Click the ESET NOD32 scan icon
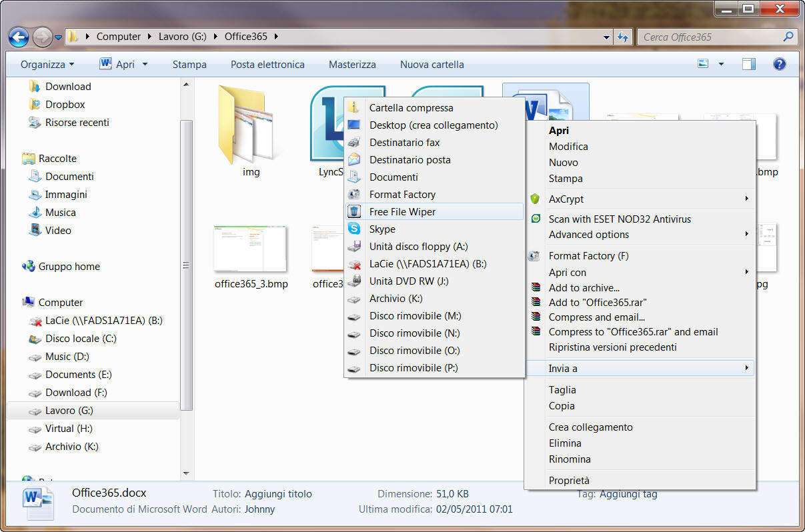 [x=535, y=219]
